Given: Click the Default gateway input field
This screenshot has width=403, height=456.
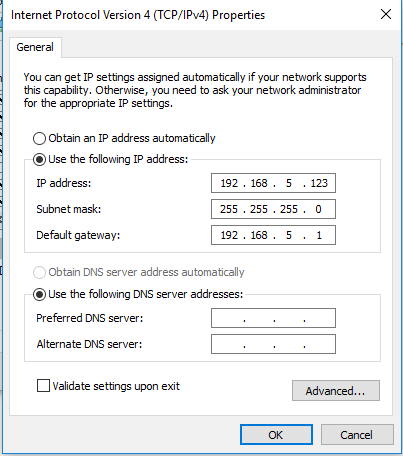Looking at the screenshot, I should point(273,235).
